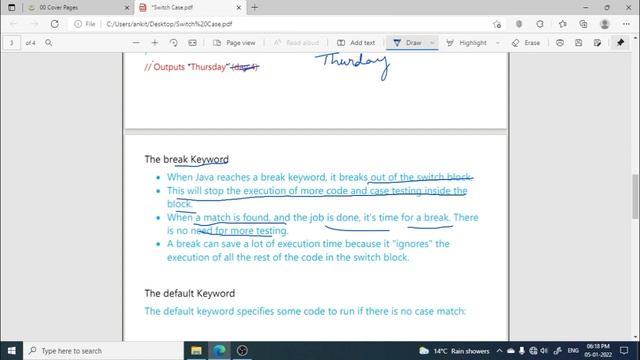Viewport: 640px width, 360px height.
Task: Start Read aloud
Action: [x=296, y=43]
